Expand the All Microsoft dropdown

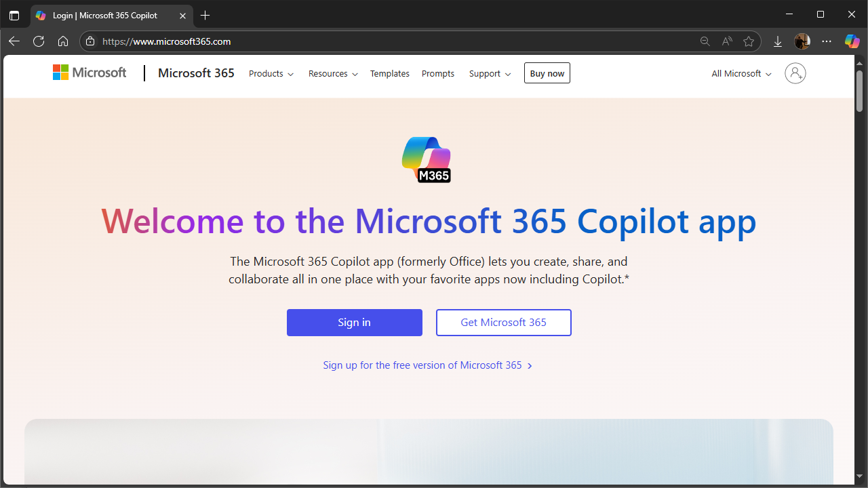tap(741, 73)
